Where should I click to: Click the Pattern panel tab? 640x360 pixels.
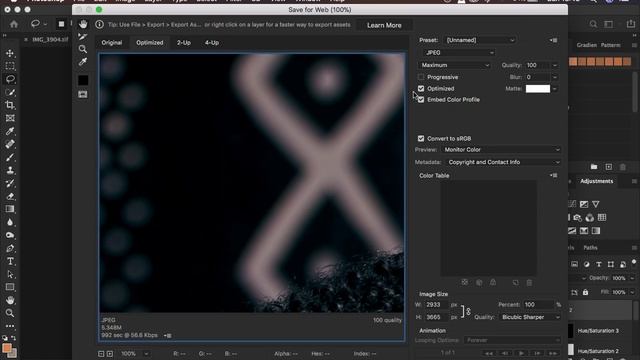click(611, 45)
